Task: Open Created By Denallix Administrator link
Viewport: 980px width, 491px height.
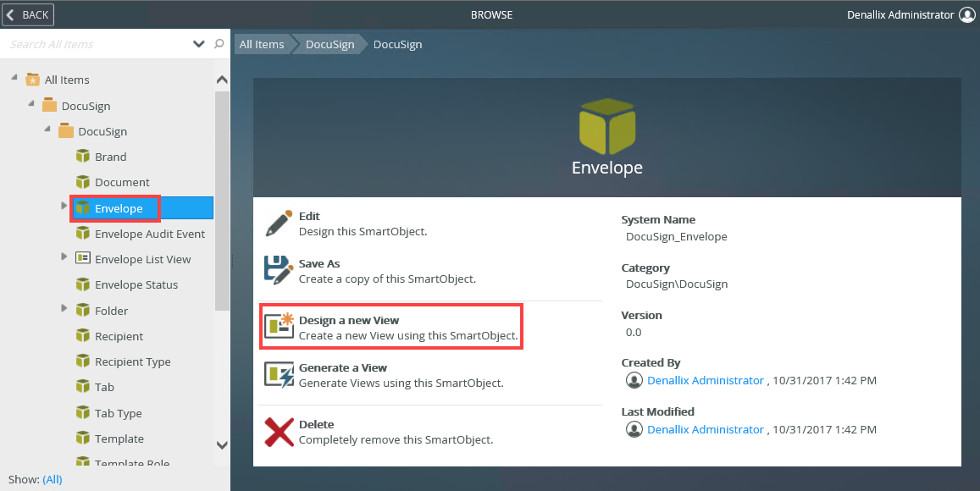Action: [705, 381]
